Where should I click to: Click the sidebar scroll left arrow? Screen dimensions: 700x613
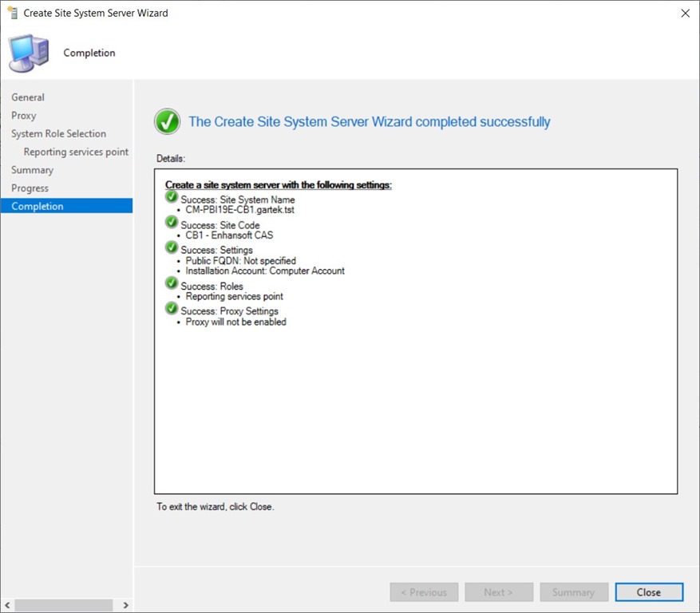pyautogui.click(x=7, y=605)
